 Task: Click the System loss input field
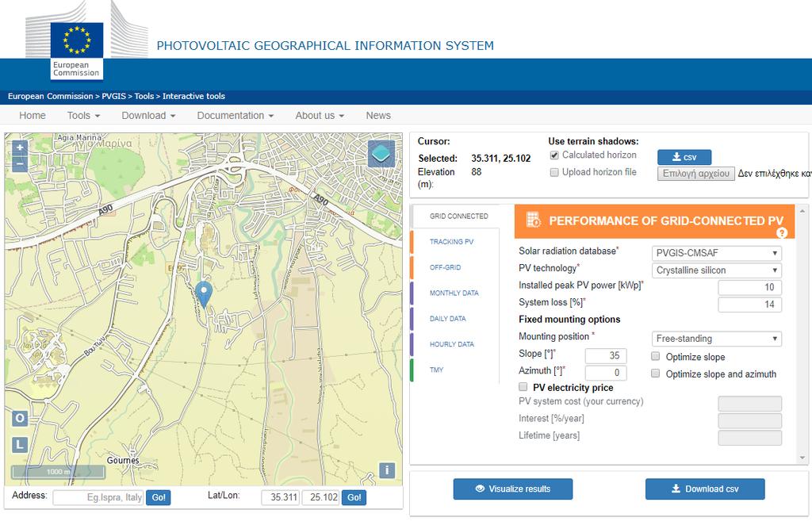click(x=750, y=304)
